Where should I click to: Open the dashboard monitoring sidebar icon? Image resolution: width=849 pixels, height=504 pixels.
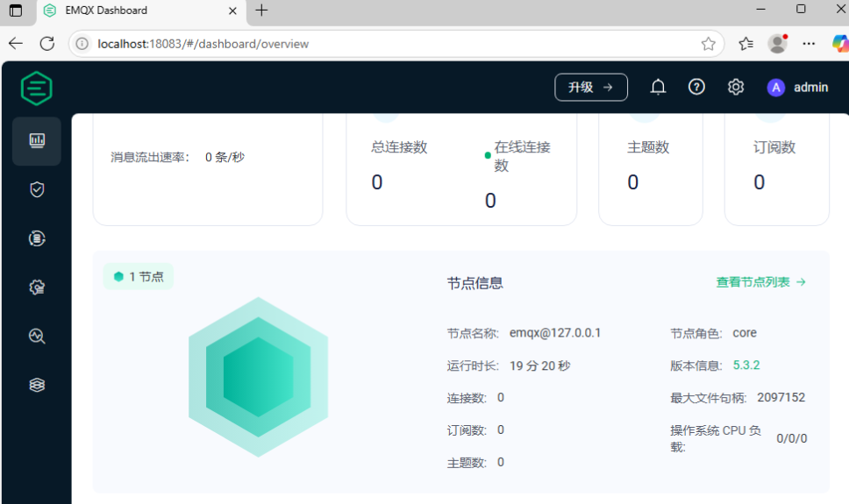(37, 141)
